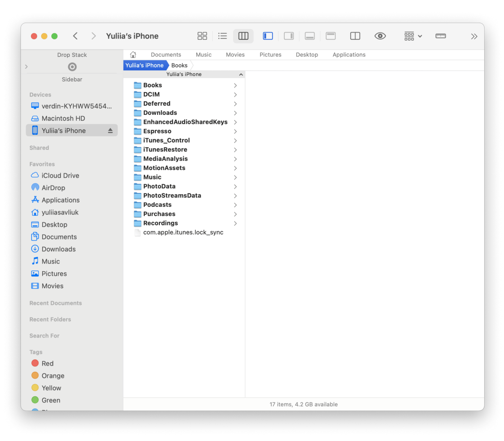This screenshot has width=504, height=441.
Task: Open Documents in the favorites bar
Action: tap(166, 55)
